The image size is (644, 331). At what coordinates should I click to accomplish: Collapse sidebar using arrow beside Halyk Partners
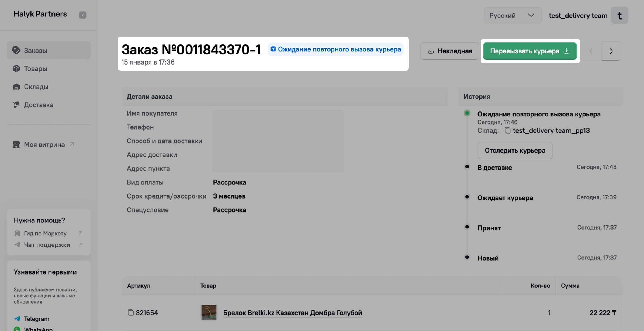83,15
